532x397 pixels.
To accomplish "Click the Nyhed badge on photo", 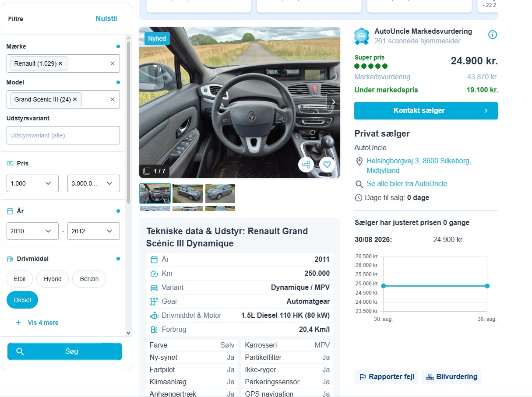I will pos(157,39).
